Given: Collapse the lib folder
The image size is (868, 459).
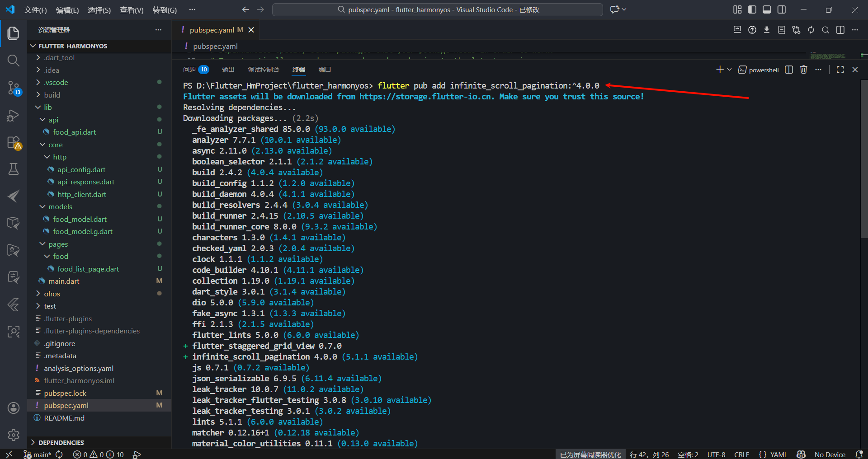Looking at the screenshot, I should (47, 108).
